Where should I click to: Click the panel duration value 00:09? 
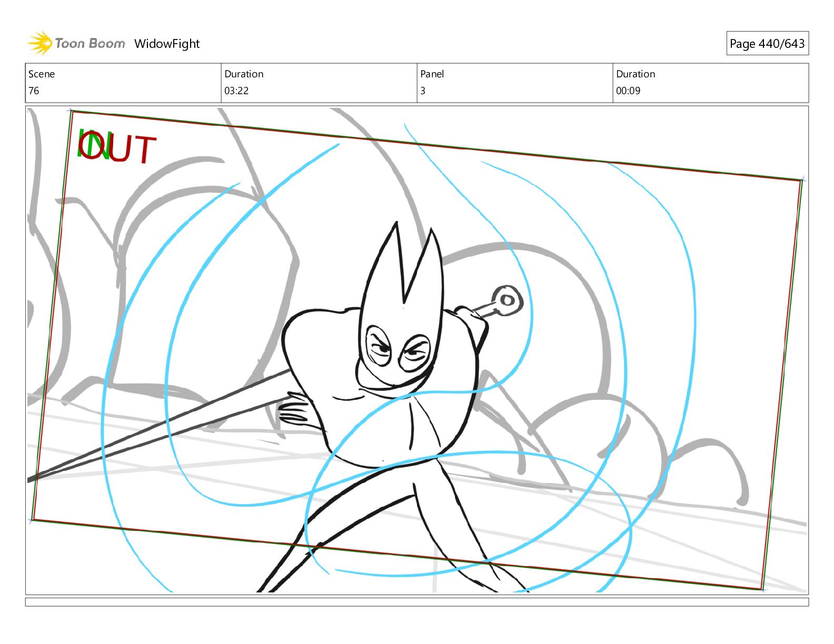pos(628,90)
